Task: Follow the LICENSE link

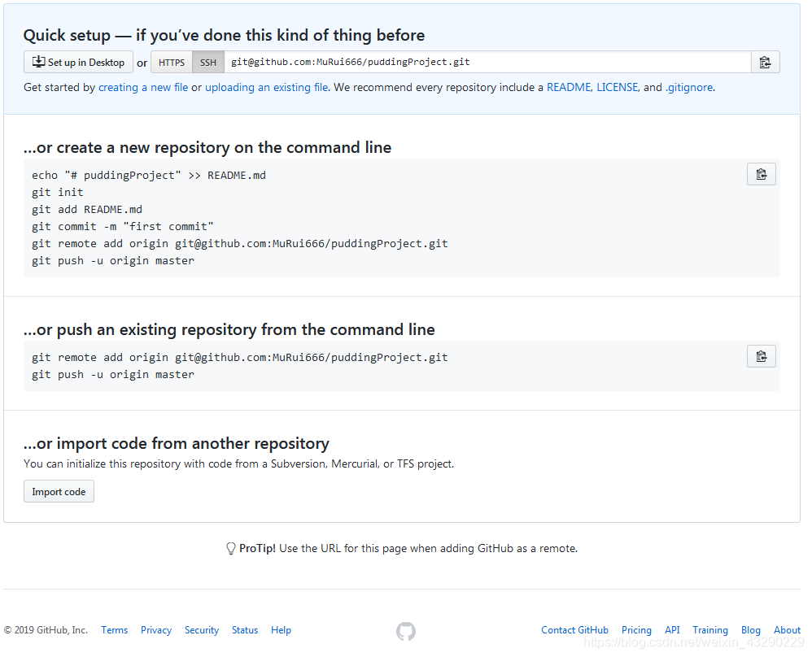Action: [618, 88]
